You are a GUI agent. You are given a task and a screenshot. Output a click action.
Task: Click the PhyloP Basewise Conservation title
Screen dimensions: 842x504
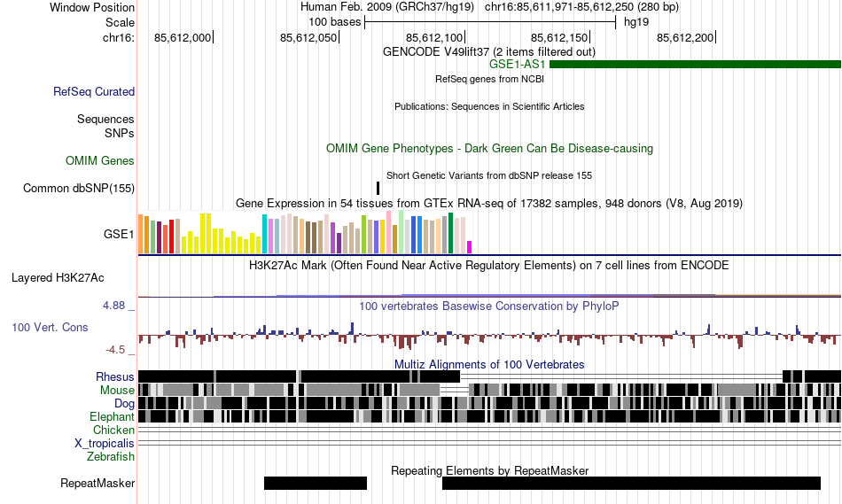pyautogui.click(x=489, y=306)
